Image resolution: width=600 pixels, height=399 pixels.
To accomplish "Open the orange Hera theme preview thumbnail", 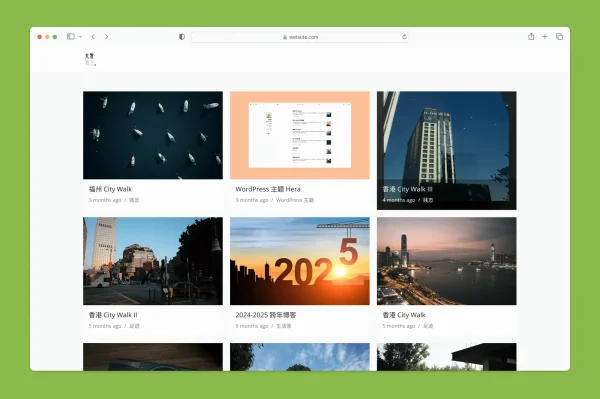I will coord(300,135).
